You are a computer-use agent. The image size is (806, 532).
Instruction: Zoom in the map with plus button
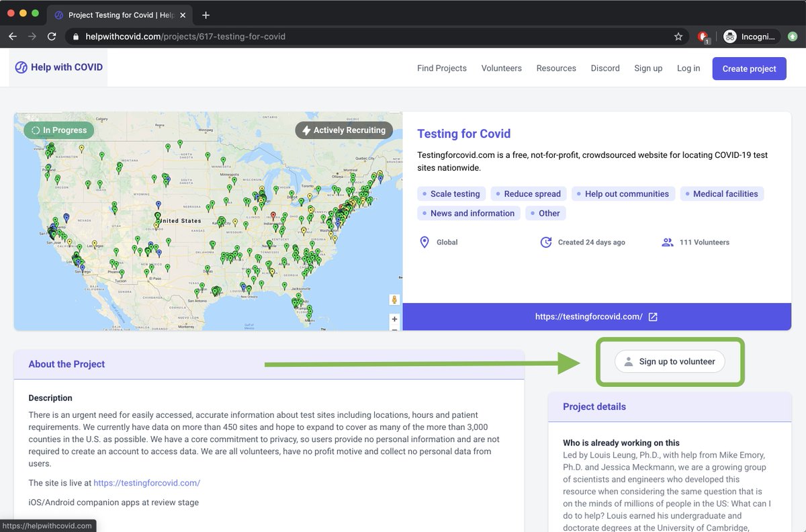tap(394, 319)
